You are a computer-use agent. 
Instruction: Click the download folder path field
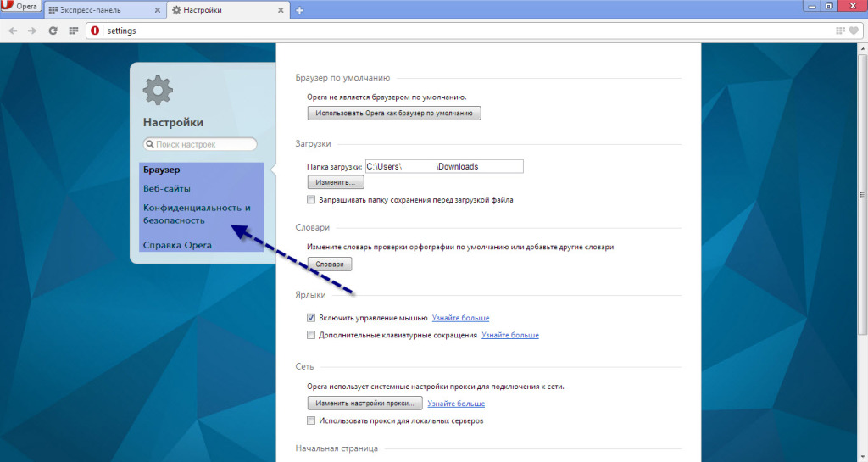point(444,166)
